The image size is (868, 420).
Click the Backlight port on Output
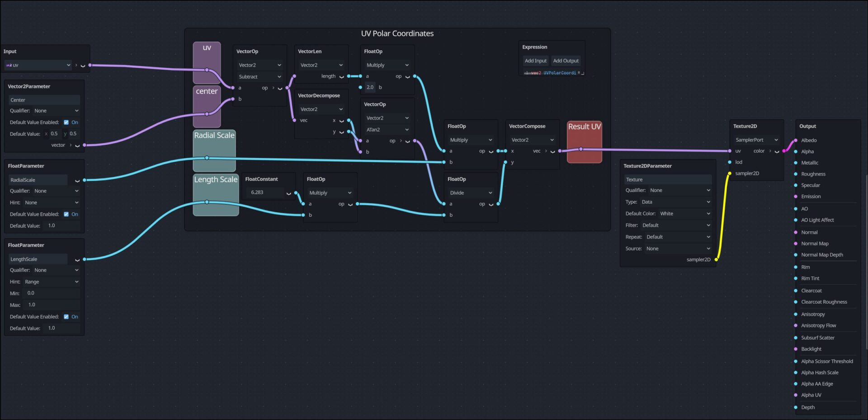click(x=796, y=349)
